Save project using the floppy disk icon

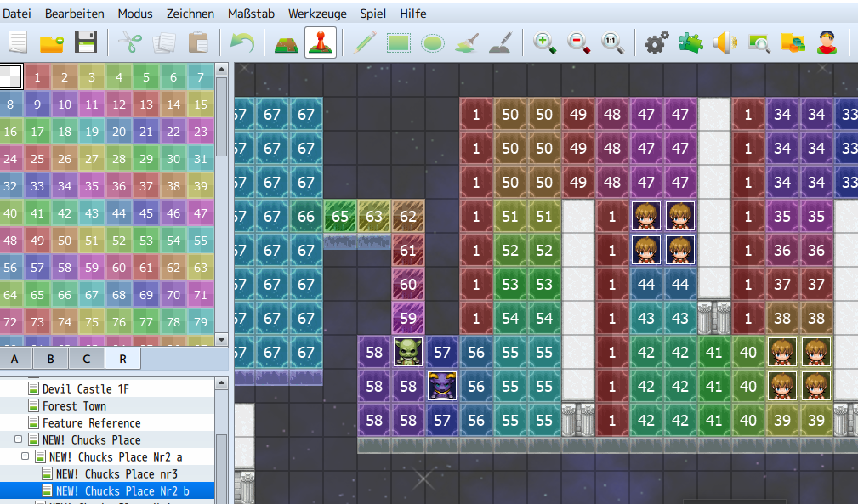click(x=86, y=42)
